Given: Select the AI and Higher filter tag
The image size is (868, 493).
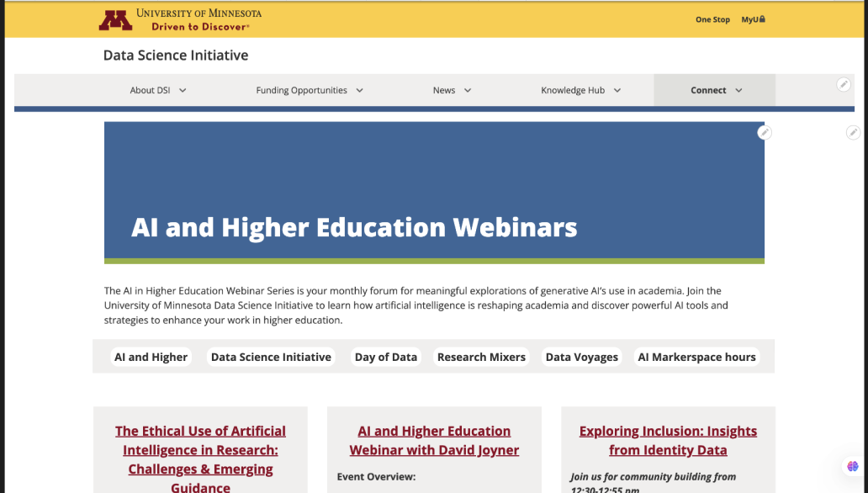Looking at the screenshot, I should click(x=151, y=357).
